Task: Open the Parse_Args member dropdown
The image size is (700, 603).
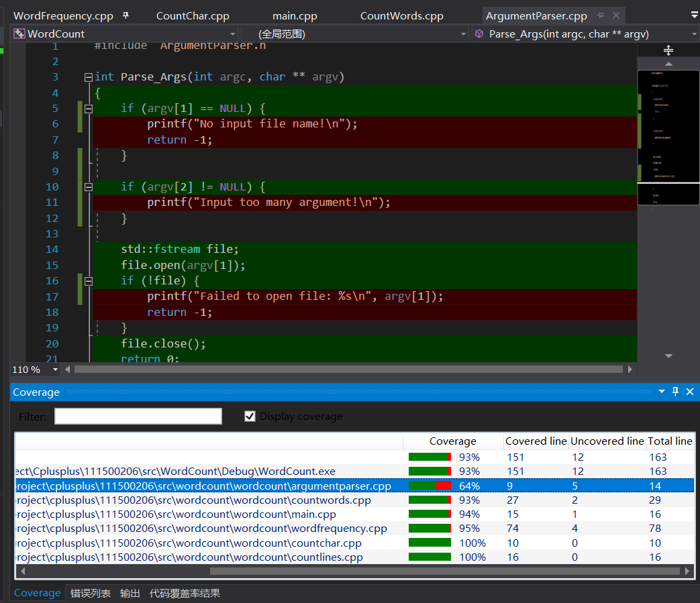Action: pyautogui.click(x=694, y=34)
